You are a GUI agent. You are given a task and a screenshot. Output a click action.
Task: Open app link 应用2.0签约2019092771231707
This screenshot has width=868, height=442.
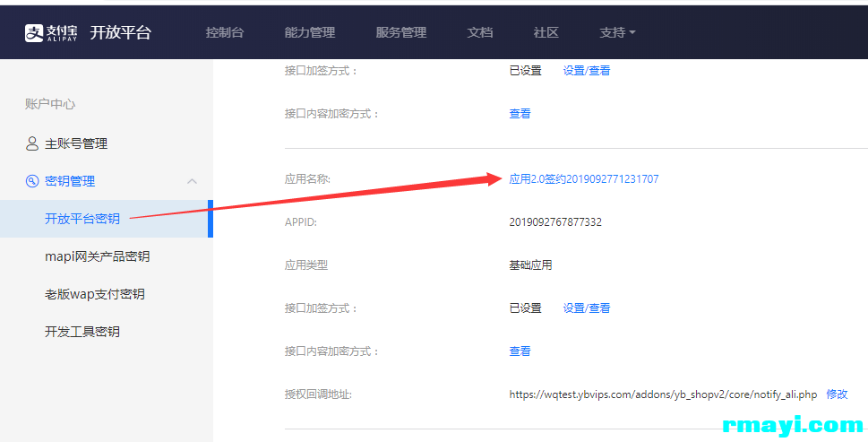click(583, 179)
